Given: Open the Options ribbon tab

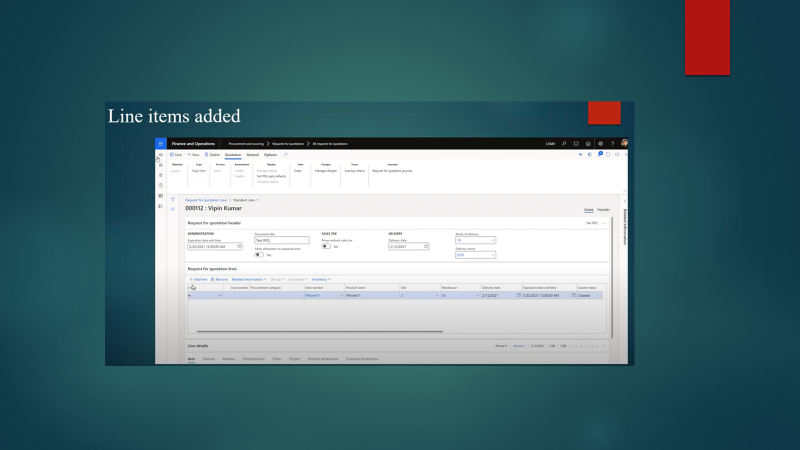Looking at the screenshot, I should (x=270, y=155).
